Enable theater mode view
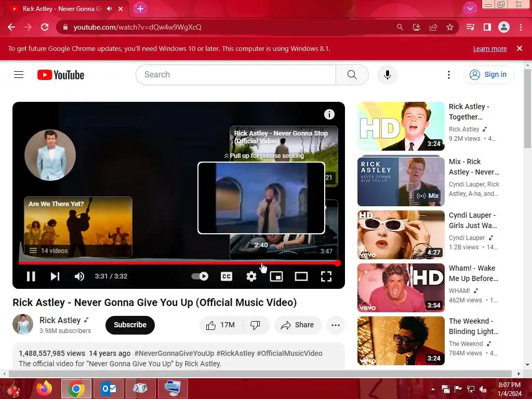Viewport: 532px width, 399px height. [x=301, y=276]
